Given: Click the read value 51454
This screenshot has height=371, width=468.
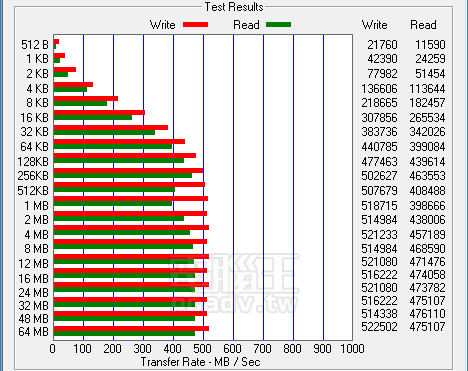Looking at the screenshot, I should [x=430, y=74].
